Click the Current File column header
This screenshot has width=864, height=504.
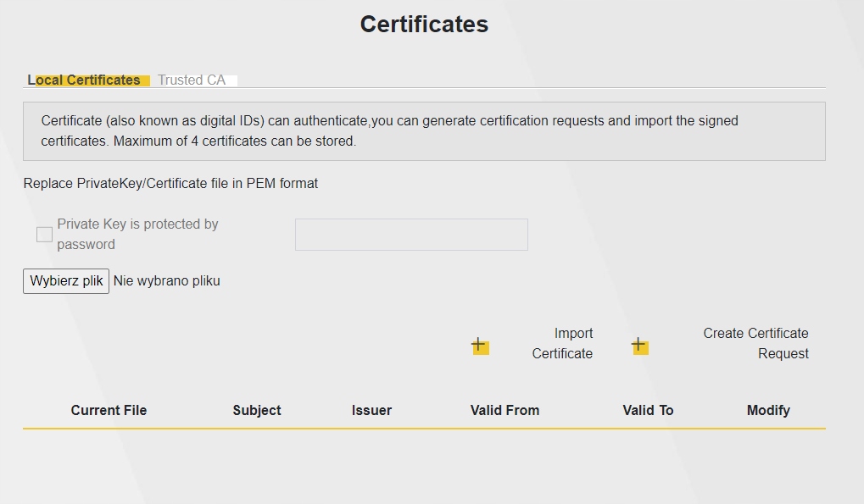click(x=109, y=410)
